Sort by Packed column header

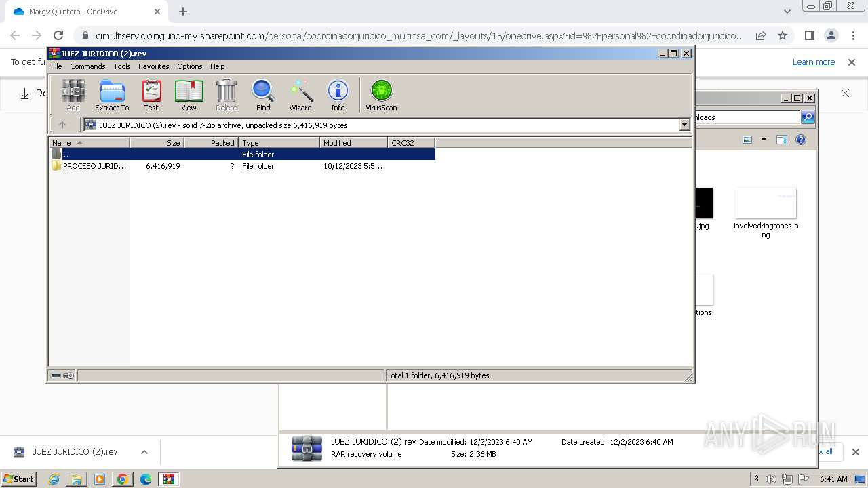[x=211, y=142]
